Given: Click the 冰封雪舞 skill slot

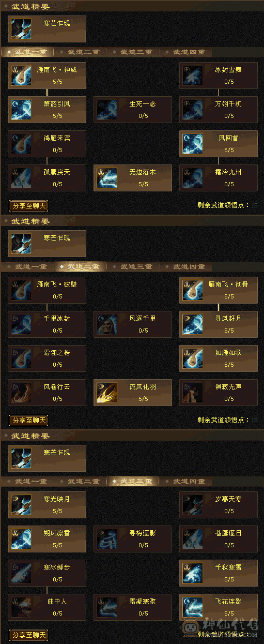Looking at the screenshot, I should (x=219, y=75).
